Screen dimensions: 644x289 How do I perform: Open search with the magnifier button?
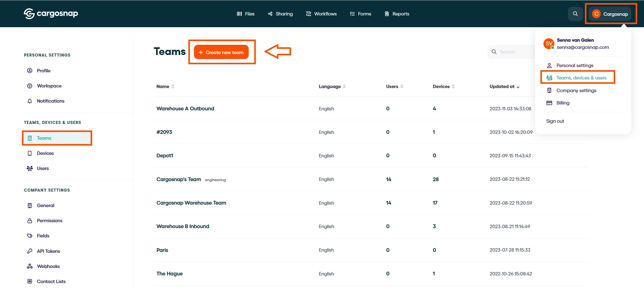click(x=575, y=14)
